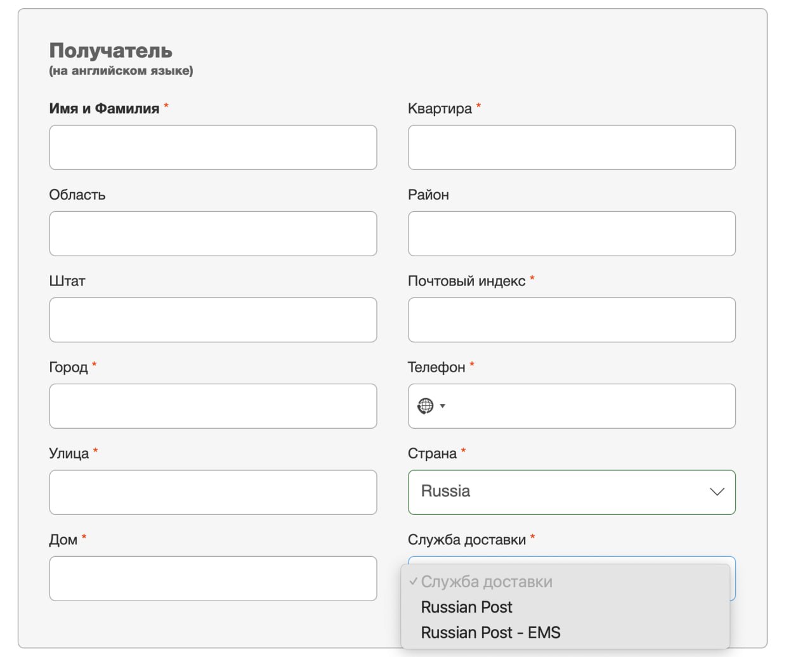Choose Russian Post - EMS option

(x=490, y=633)
